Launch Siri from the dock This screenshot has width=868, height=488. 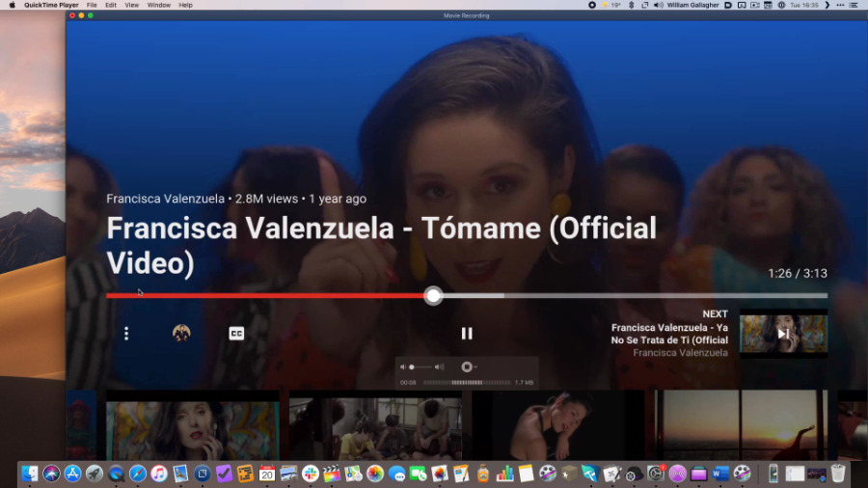(x=51, y=474)
